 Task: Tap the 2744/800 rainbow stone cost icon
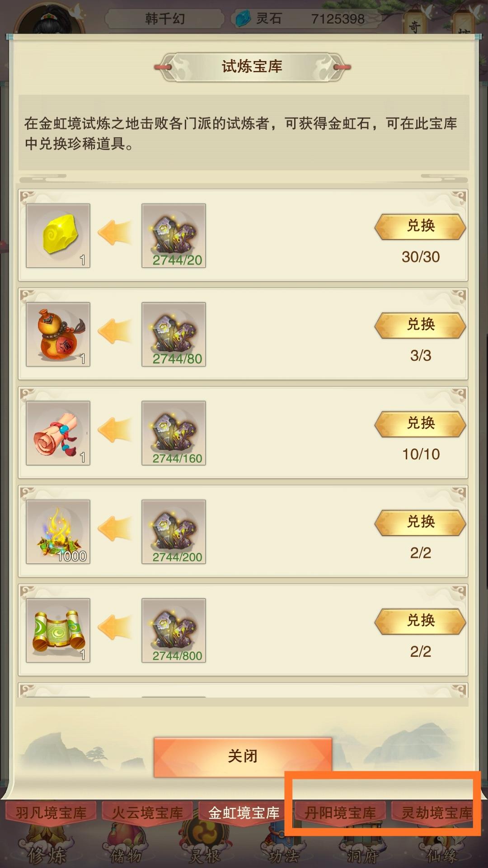(x=174, y=630)
